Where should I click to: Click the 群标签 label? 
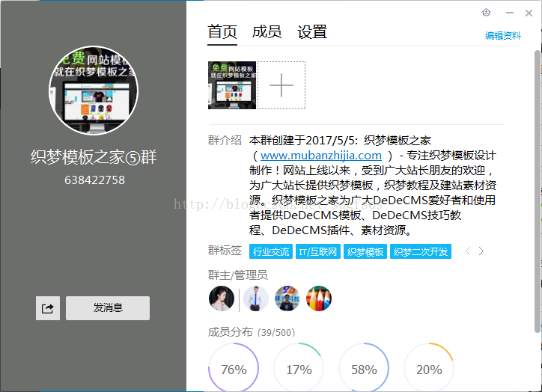[225, 251]
